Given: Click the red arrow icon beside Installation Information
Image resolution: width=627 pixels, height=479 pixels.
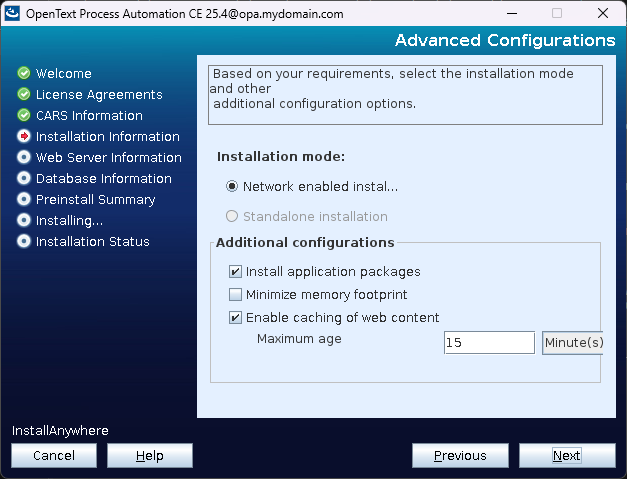Looking at the screenshot, I should [x=24, y=136].
